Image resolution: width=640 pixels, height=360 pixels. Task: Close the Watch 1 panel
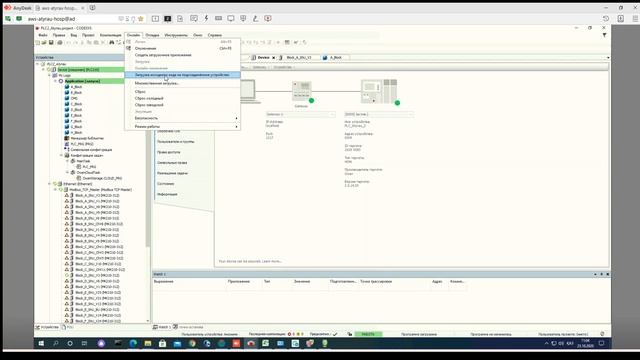(x=608, y=274)
